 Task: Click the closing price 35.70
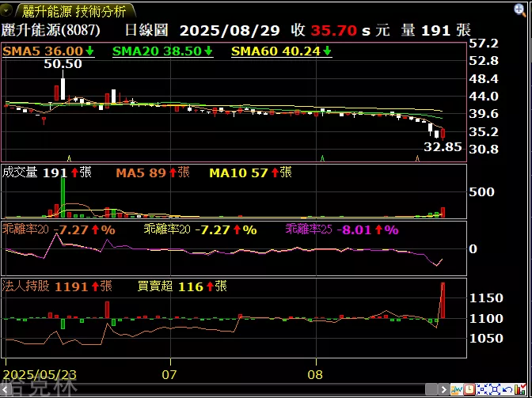(334, 31)
